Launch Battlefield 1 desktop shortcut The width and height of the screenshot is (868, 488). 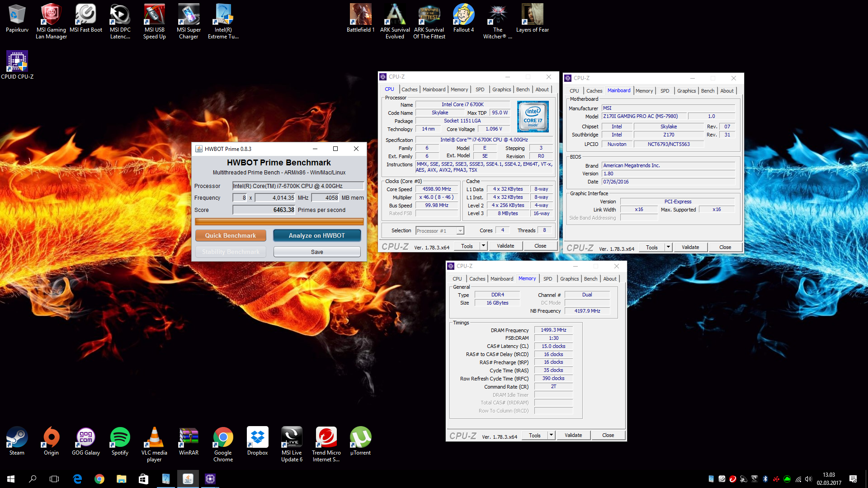click(360, 18)
